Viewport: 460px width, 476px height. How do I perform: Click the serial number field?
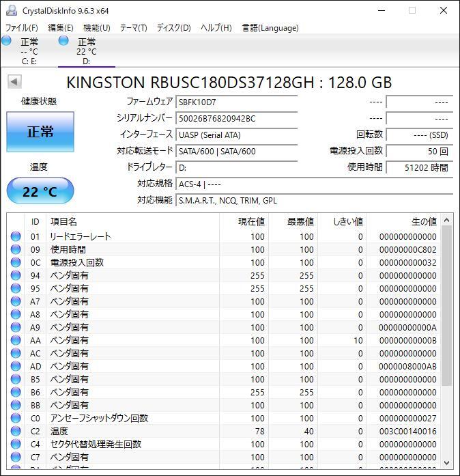(236, 118)
